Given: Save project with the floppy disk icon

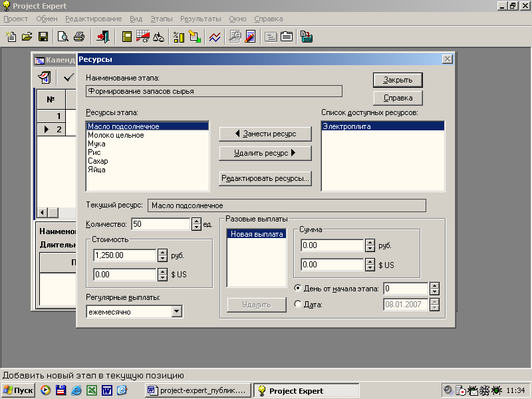Looking at the screenshot, I should click(43, 37).
